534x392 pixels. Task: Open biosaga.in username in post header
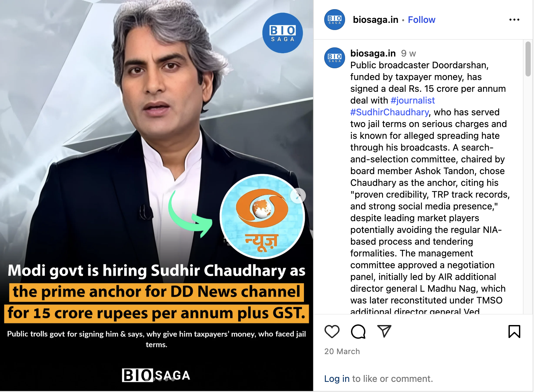coord(375,20)
